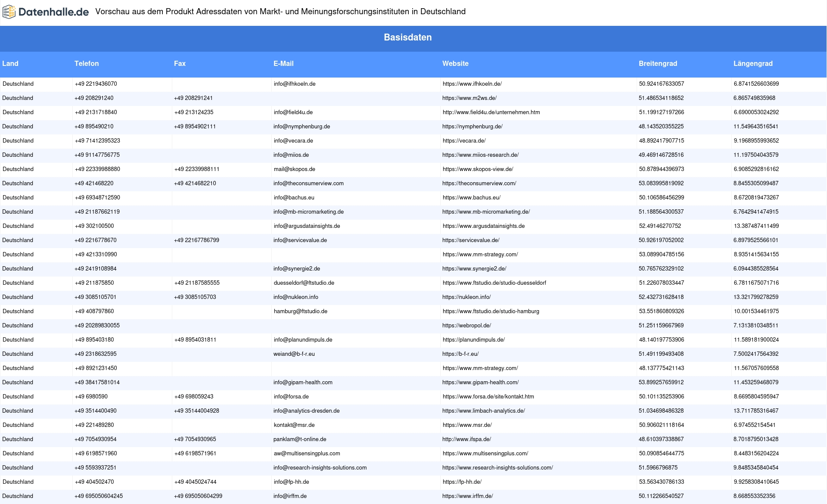Select fax number +49 8954031811
The image size is (827, 504).
(x=196, y=340)
